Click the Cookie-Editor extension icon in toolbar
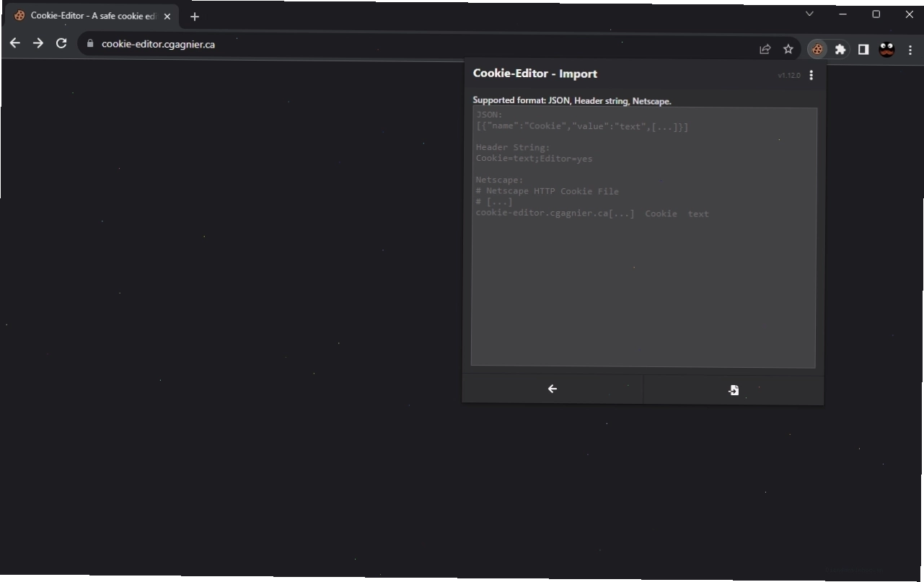Screen dimensions: 924x582 [x=817, y=49]
